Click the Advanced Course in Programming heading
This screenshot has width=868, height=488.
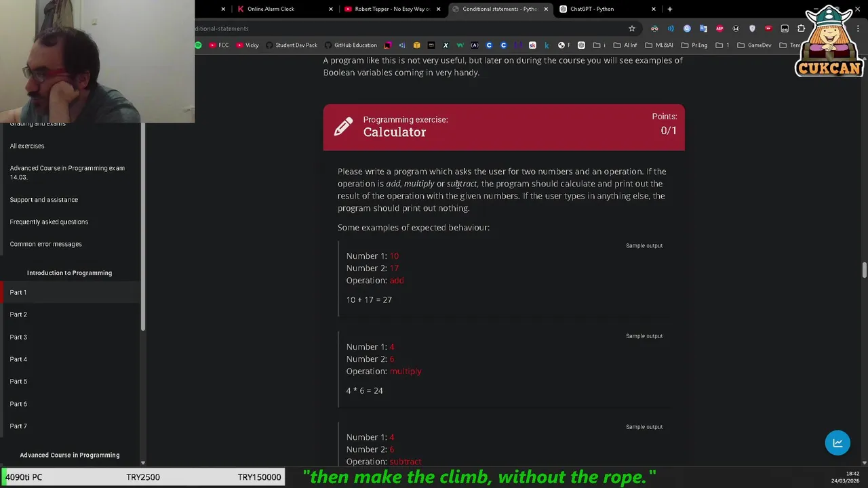click(70, 455)
